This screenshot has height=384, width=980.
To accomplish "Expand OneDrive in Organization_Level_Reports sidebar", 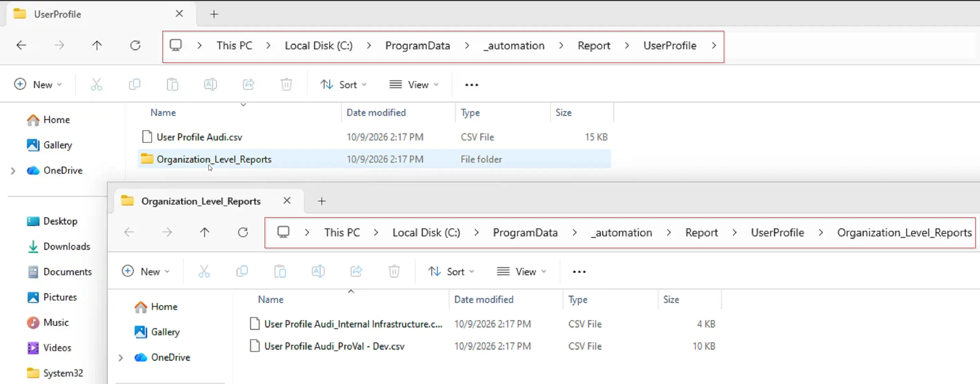I will click(x=121, y=358).
